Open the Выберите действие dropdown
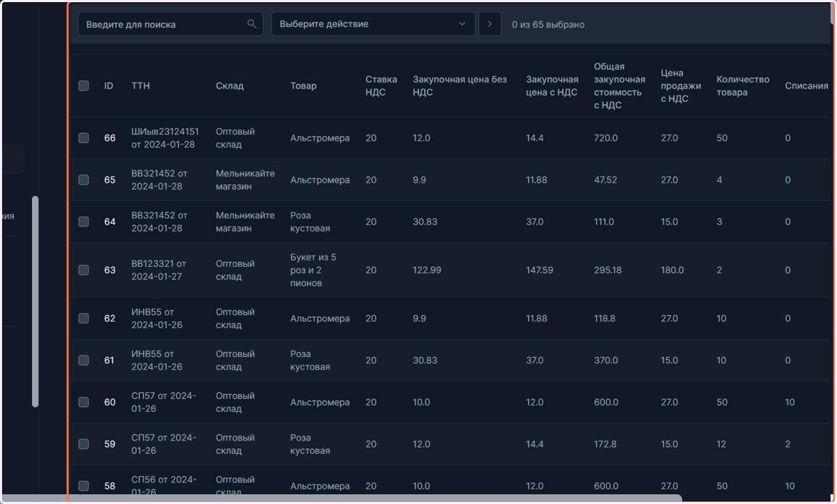The width and height of the screenshot is (837, 504). click(373, 24)
